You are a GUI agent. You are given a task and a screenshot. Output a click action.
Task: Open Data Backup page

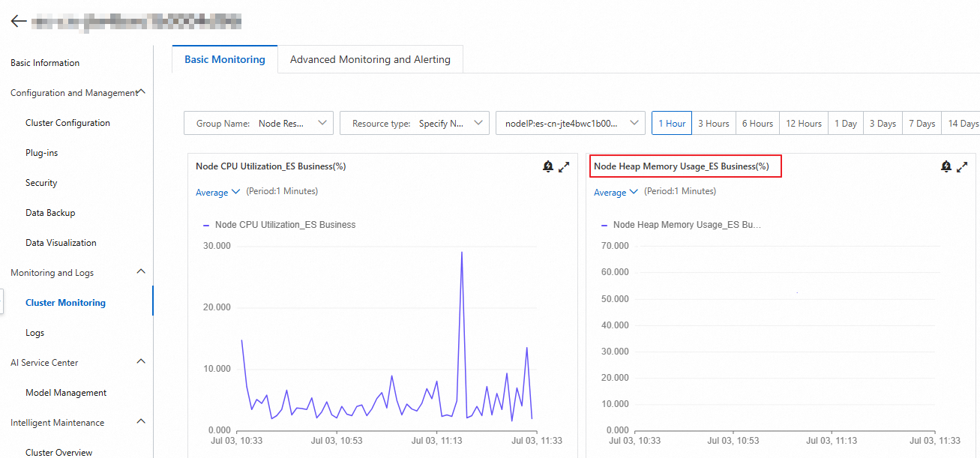(x=50, y=213)
